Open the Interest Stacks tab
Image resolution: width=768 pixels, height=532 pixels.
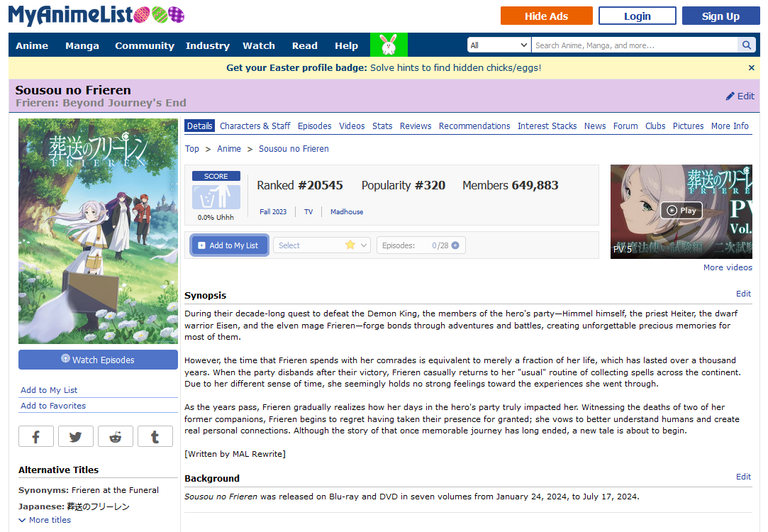547,126
